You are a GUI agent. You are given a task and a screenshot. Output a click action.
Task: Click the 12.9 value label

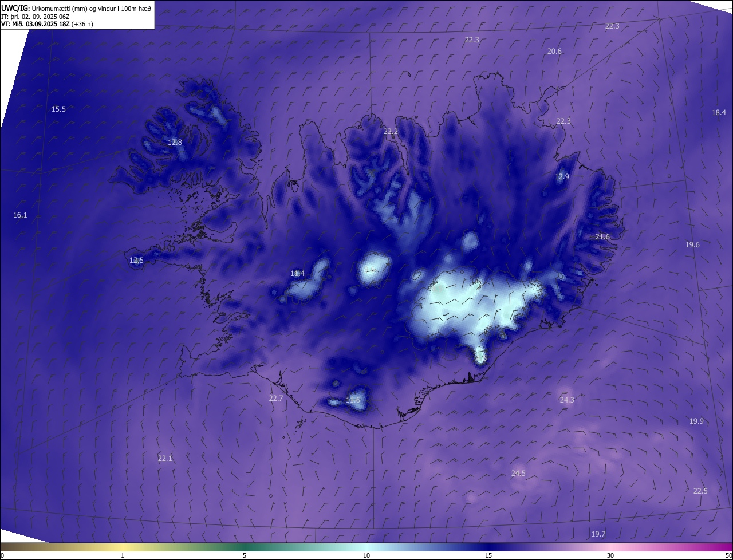(x=562, y=177)
